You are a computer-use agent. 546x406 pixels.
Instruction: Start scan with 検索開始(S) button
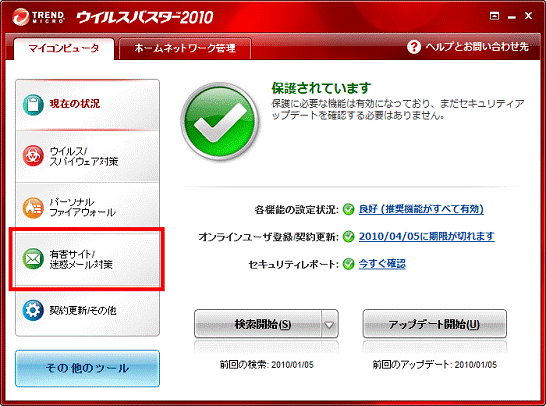[258, 325]
